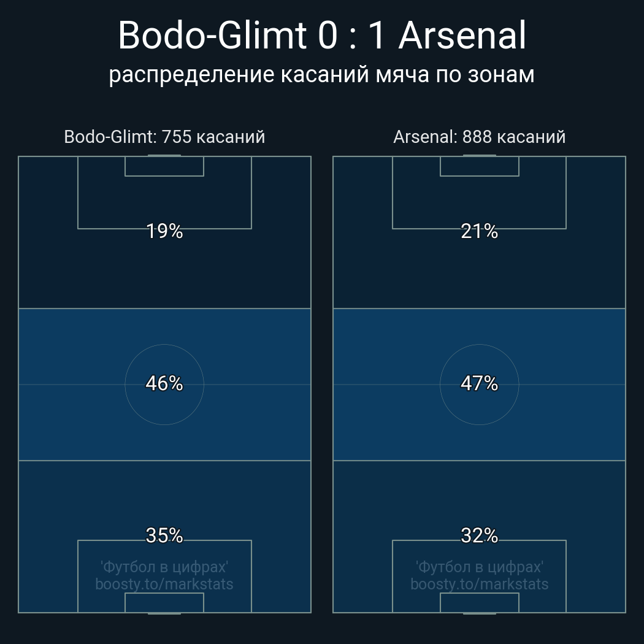Click the 'Футбол в цифрах' watermark on Bodo-Glimt pitch
The width and height of the screenshot is (644, 644).
[164, 567]
